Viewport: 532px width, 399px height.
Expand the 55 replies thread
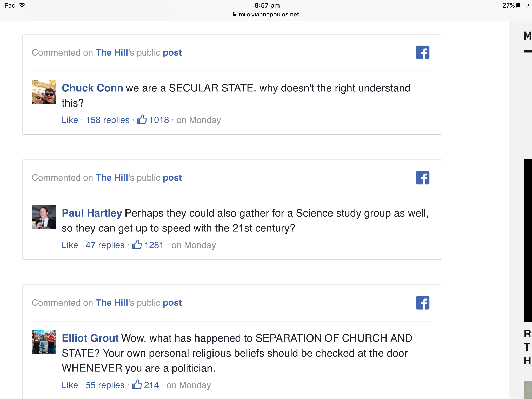(105, 385)
